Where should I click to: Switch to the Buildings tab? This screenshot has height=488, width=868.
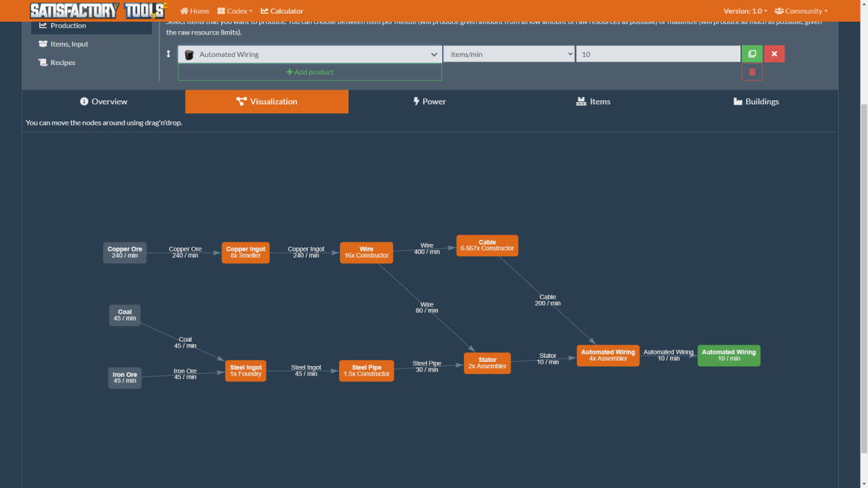point(756,102)
